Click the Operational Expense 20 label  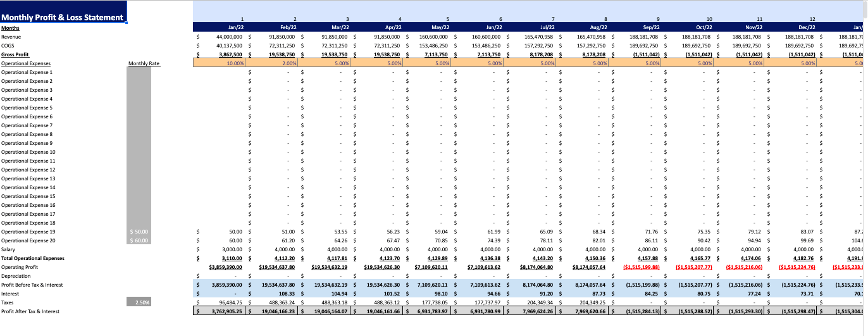28,240
